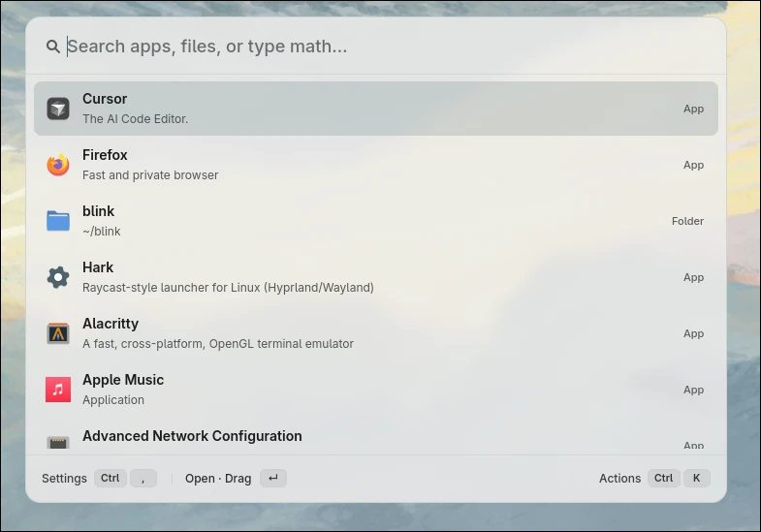Click the App label in Hark row
Screen dimensions: 761x532
pyautogui.click(x=693, y=278)
